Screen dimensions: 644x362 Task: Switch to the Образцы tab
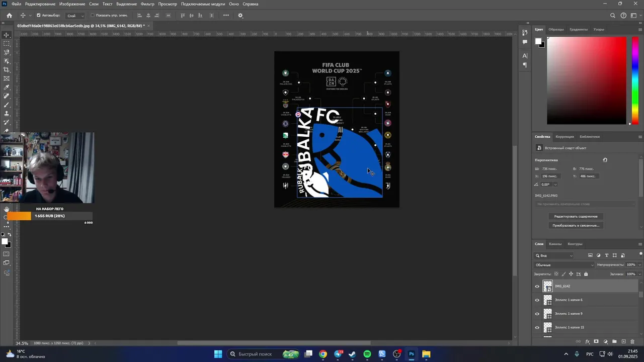pyautogui.click(x=556, y=29)
